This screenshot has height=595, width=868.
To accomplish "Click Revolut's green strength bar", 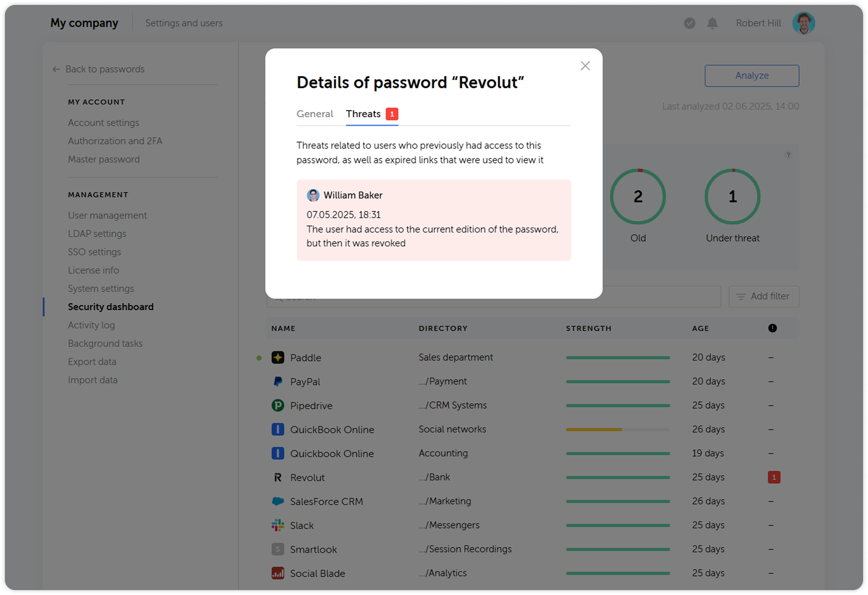I will click(618, 477).
